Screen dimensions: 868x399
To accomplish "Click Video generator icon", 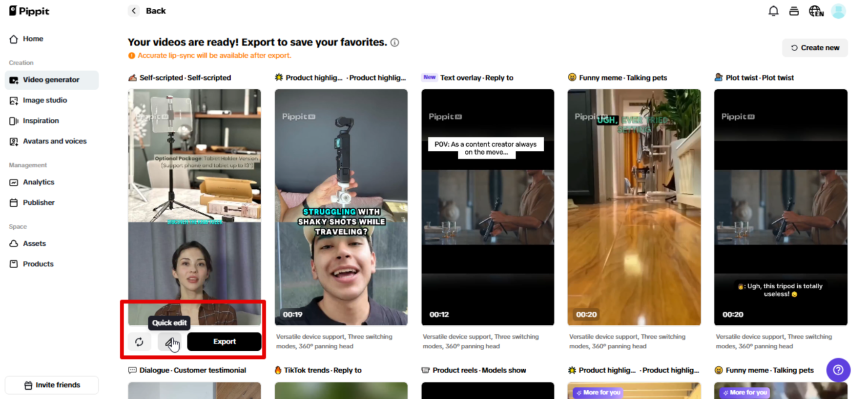I will [14, 80].
